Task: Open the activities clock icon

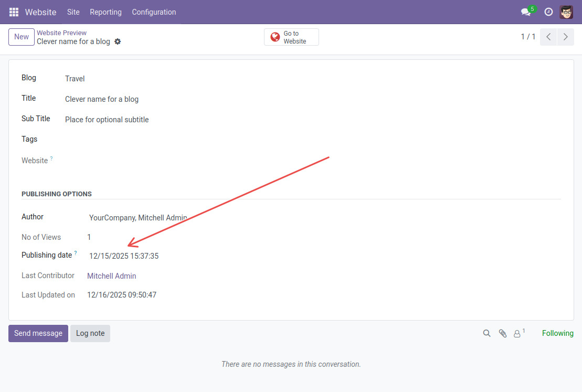Action: (548, 12)
